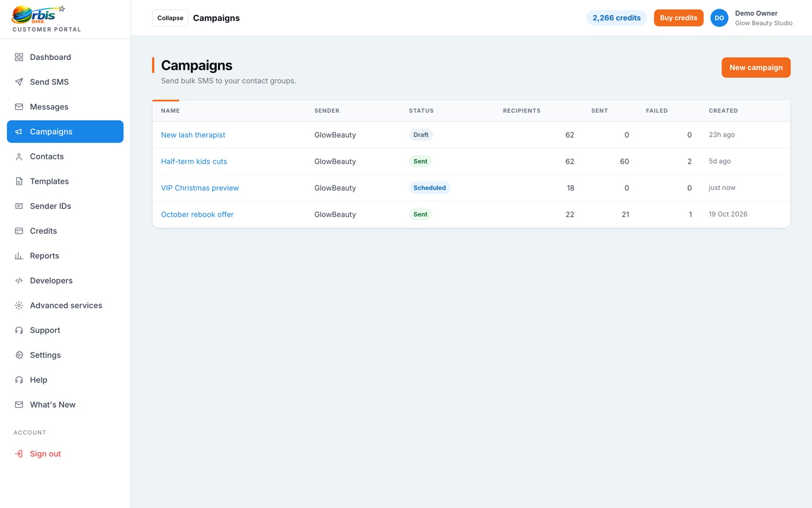Open the New lash therapist campaign
The height and width of the screenshot is (508, 812).
coord(193,135)
